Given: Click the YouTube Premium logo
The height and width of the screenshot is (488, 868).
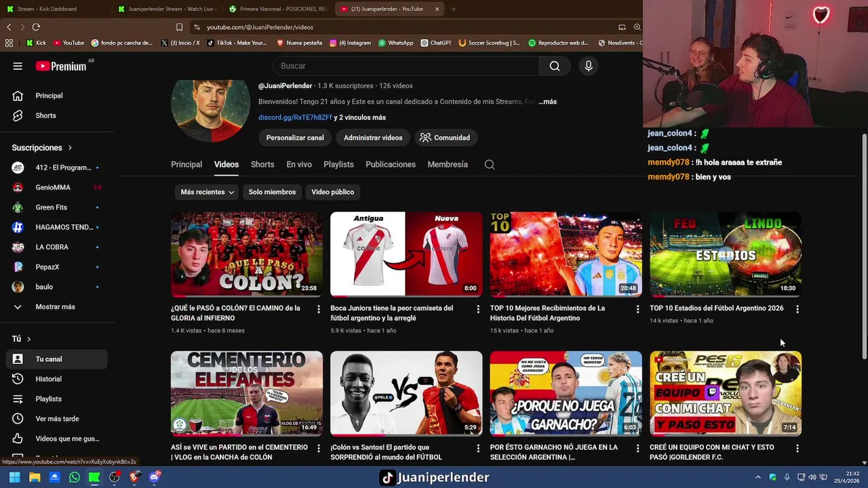Looking at the screenshot, I should [x=61, y=66].
